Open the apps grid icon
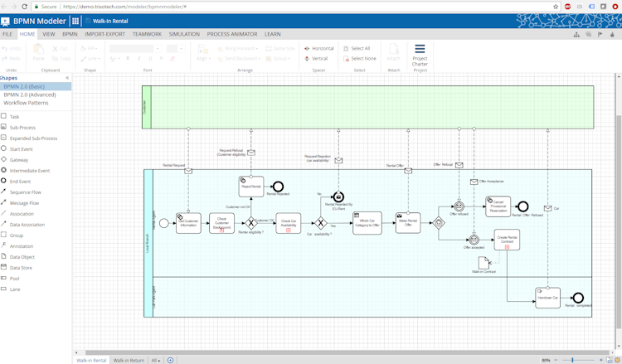This screenshot has width=622, height=364. click(75, 21)
